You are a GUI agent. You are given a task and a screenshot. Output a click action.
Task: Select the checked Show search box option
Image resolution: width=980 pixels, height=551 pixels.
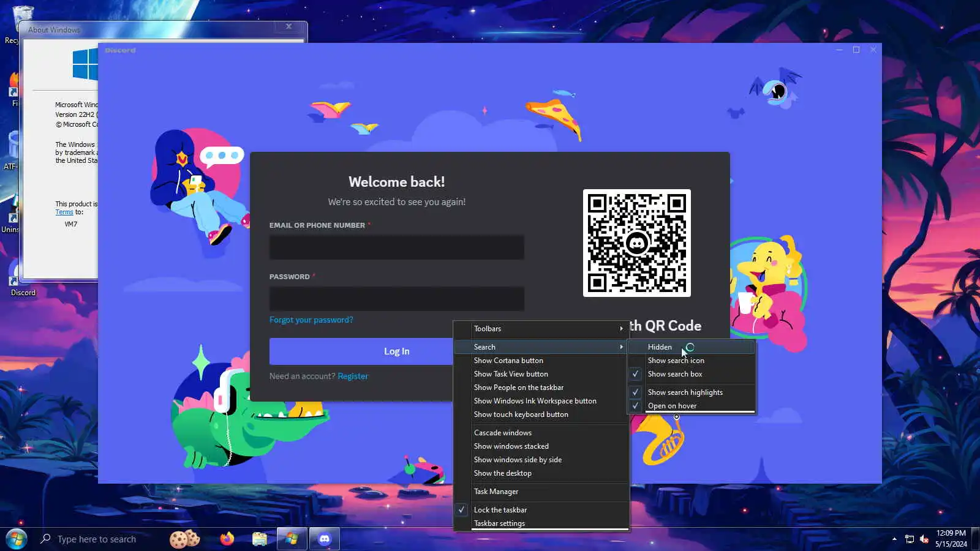tap(692, 374)
